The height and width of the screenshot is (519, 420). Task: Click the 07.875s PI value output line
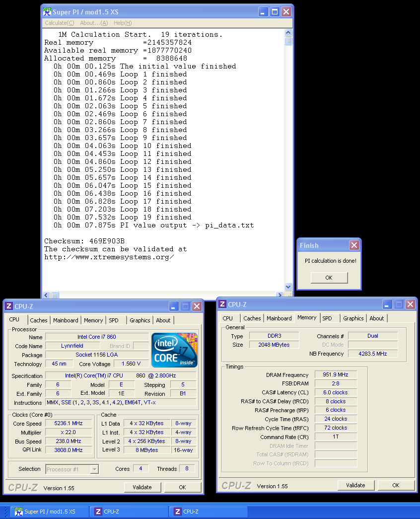click(153, 225)
